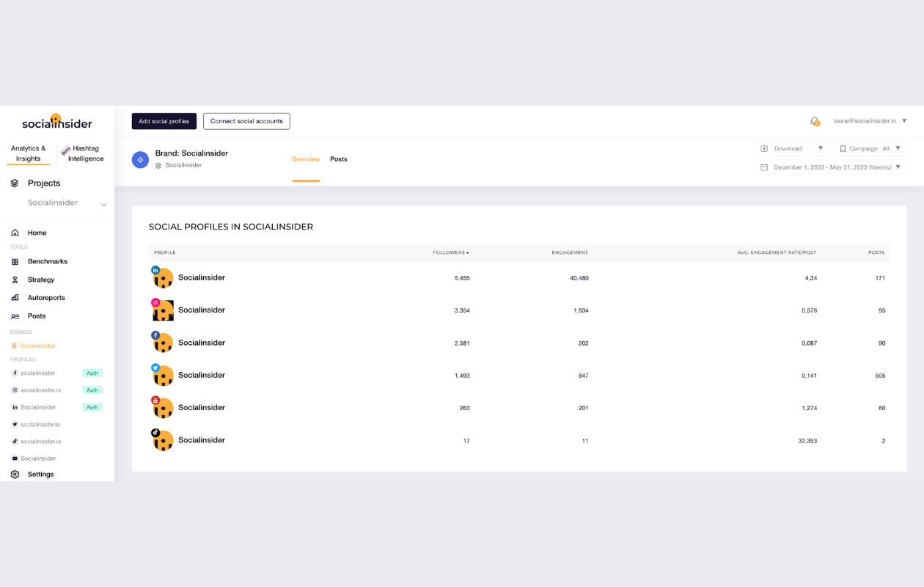Screen dimensions: 924x587
Task: Click the Avg. Engagement Rate/Post header
Action: [x=777, y=252]
